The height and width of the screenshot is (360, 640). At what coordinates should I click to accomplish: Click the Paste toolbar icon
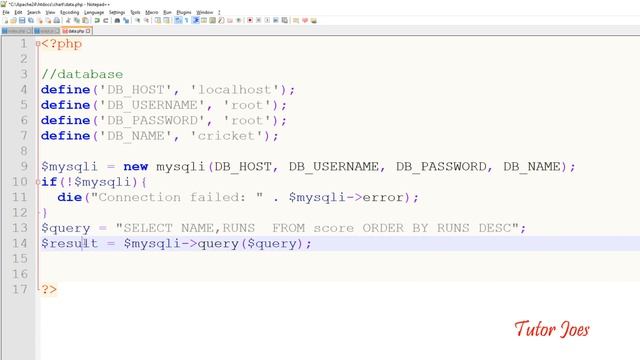[85, 20]
